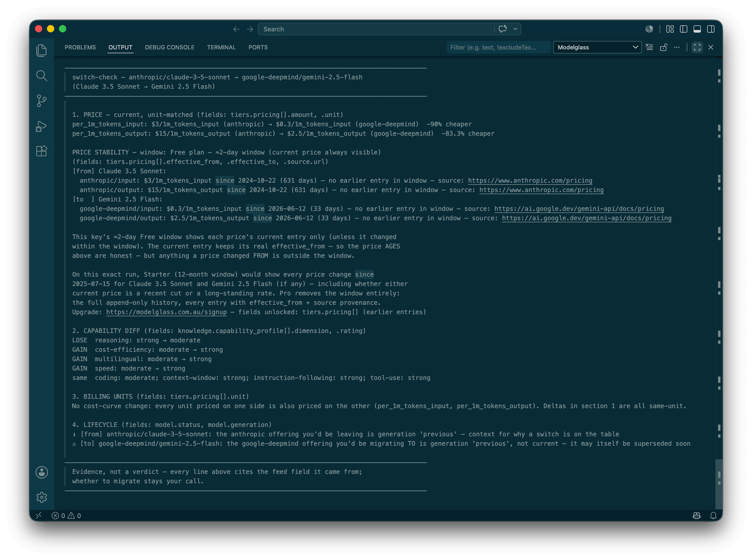Close the output panel
752x560 pixels.
click(711, 47)
